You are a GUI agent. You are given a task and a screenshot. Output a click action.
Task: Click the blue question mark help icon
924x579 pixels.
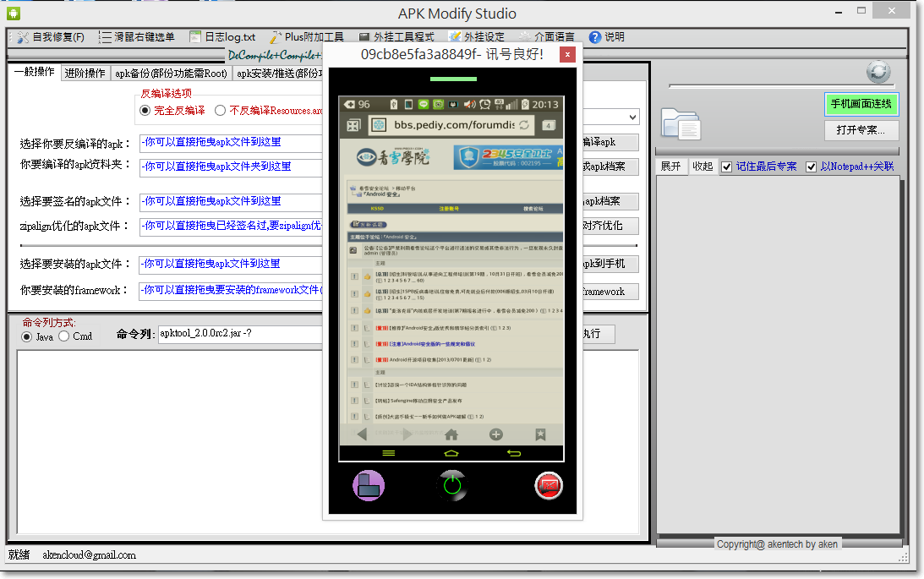coord(595,37)
